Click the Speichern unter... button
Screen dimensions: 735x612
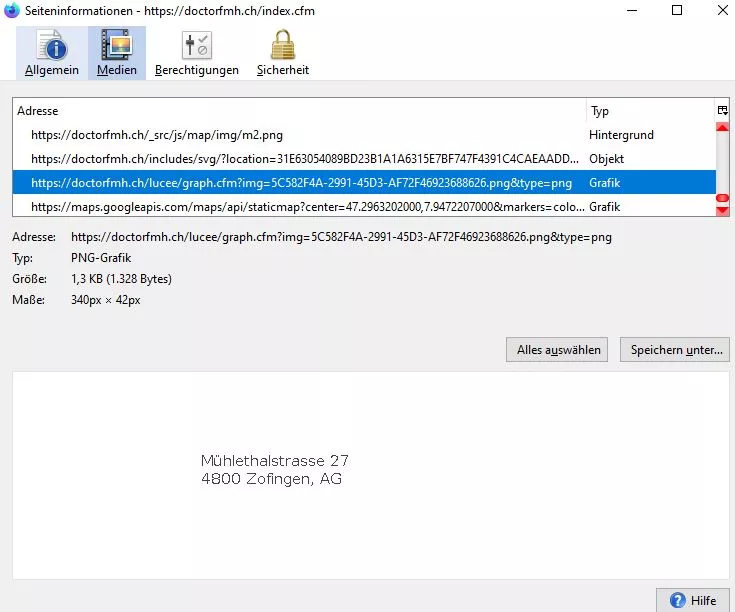click(675, 350)
